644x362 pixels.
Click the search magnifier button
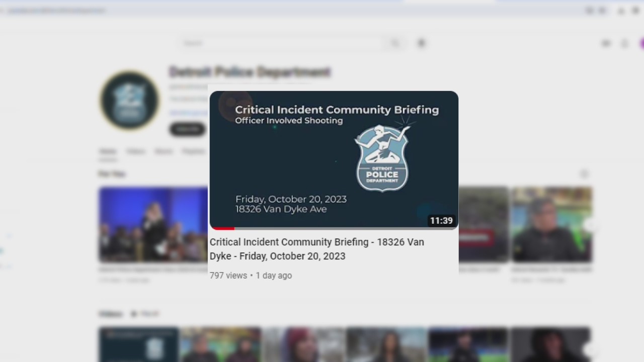pyautogui.click(x=395, y=43)
